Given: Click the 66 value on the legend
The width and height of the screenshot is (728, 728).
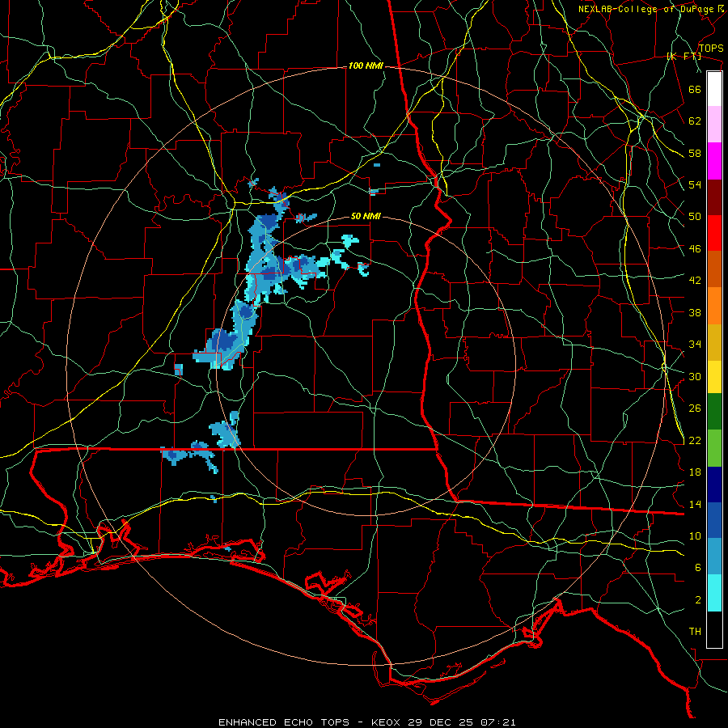Looking at the screenshot, I should pyautogui.click(x=695, y=89).
